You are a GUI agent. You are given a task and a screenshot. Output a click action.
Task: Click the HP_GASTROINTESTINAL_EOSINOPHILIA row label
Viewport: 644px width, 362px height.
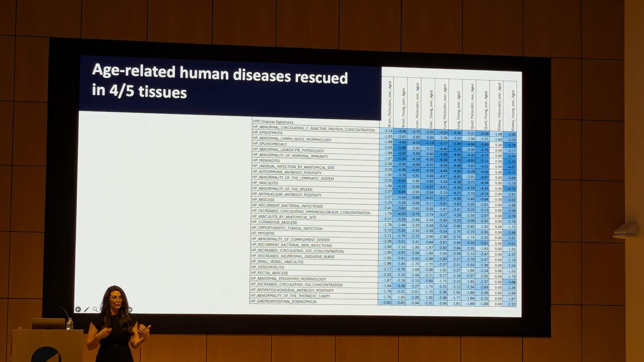tap(283, 302)
